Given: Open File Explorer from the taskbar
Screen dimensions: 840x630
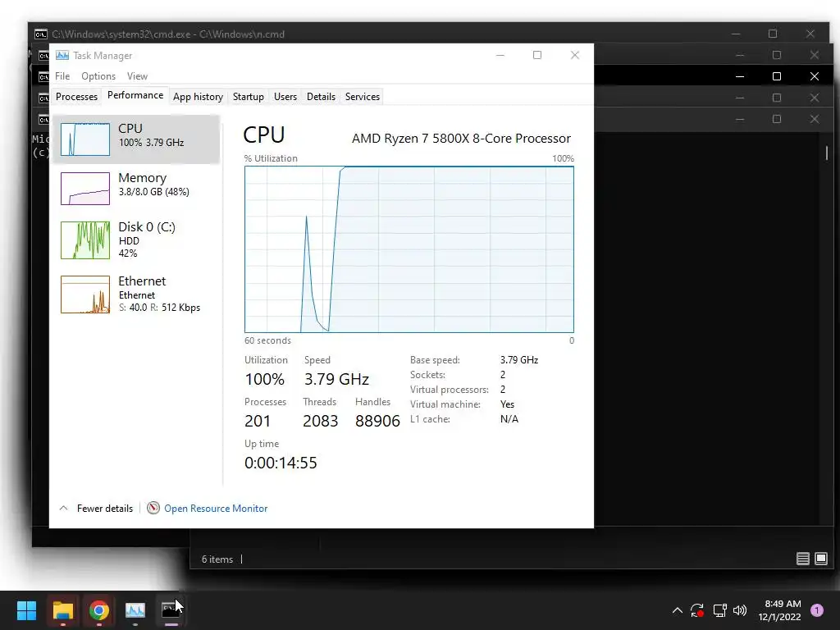Looking at the screenshot, I should tap(62, 610).
